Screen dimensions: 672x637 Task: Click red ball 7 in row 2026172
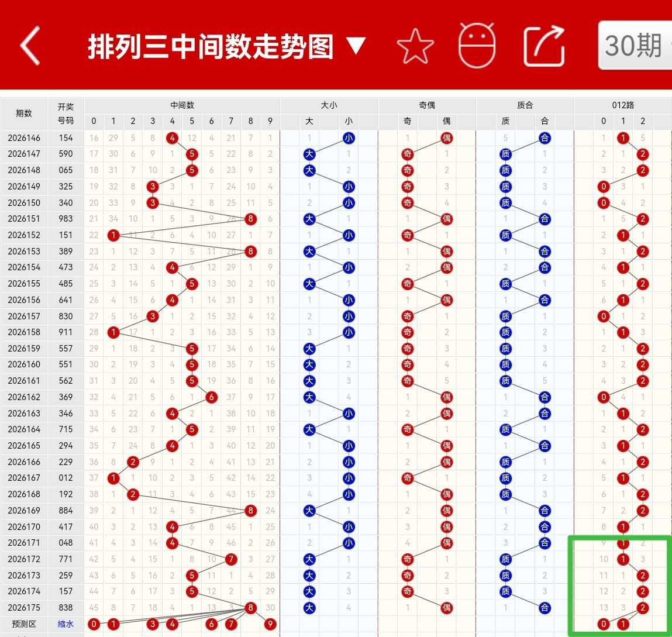[x=231, y=559]
